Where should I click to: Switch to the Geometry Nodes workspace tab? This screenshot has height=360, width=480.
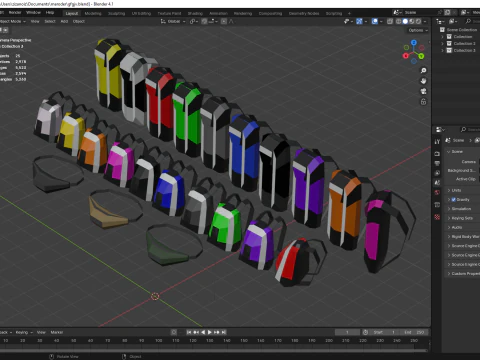coord(304,13)
